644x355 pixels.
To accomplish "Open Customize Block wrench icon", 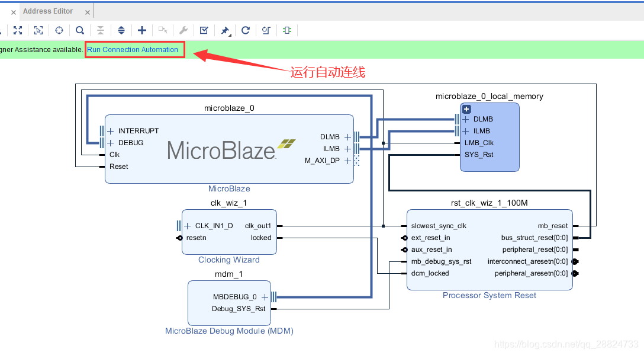I will click(x=183, y=30).
